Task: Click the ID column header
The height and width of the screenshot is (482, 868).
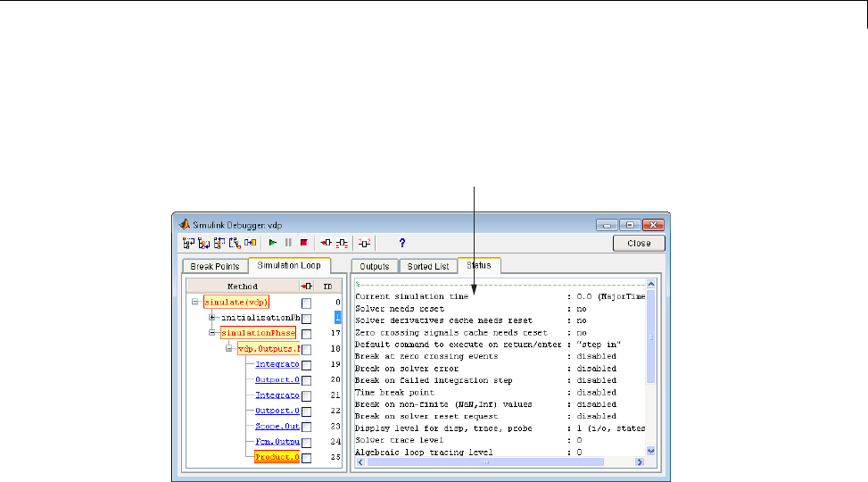Action: point(327,287)
